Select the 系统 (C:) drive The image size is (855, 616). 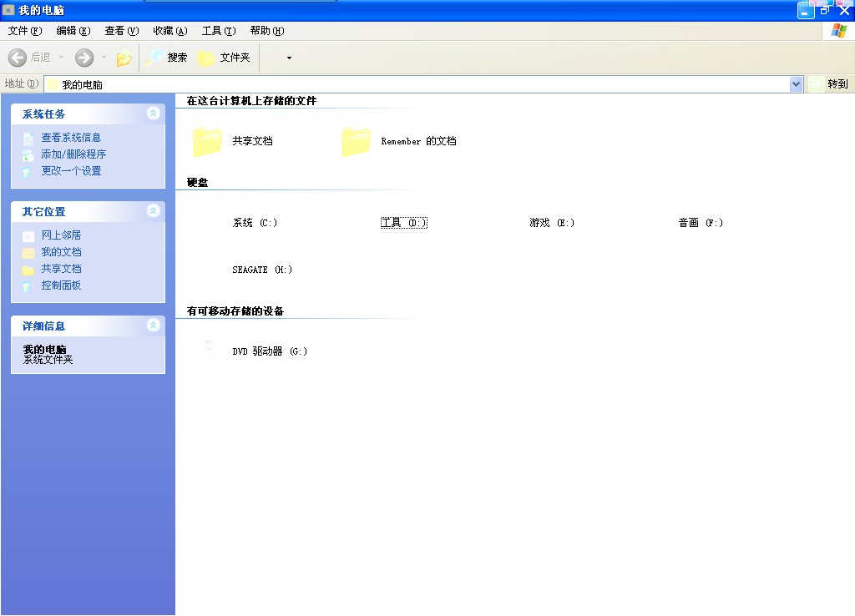255,223
